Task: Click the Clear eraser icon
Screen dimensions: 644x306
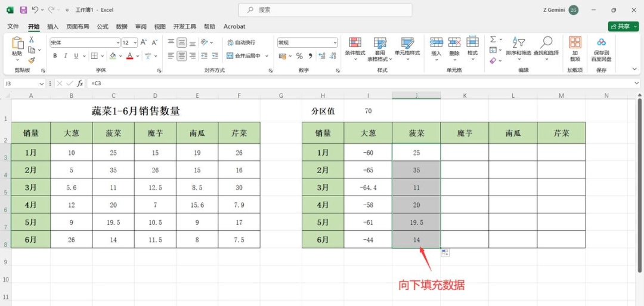Action: [493, 60]
